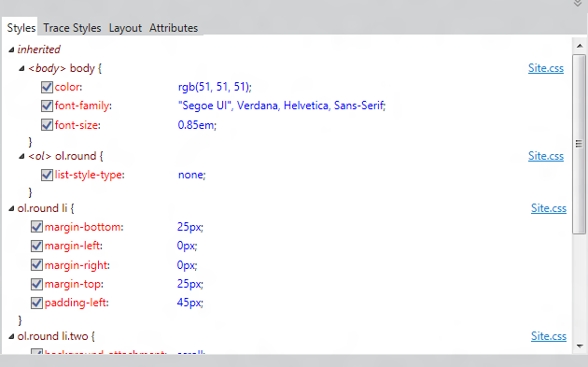Select the inherited heading text
Image resolution: width=588 pixels, height=367 pixels.
38,49
